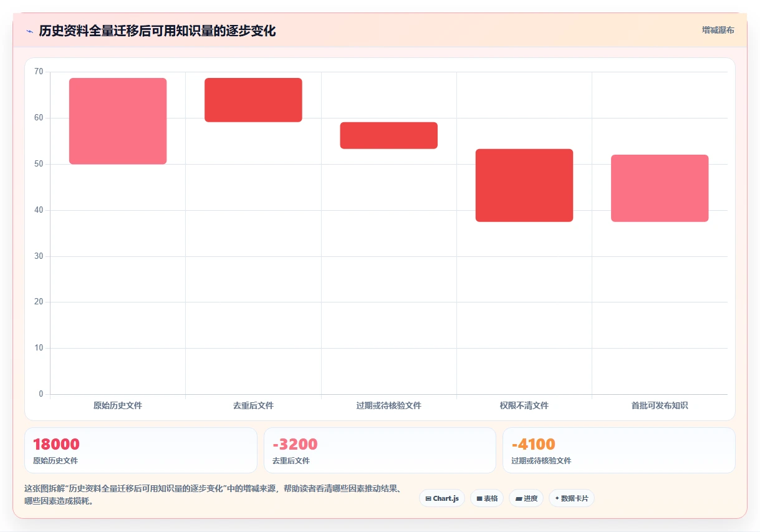Click the 去重后文件 red bar

253,100
